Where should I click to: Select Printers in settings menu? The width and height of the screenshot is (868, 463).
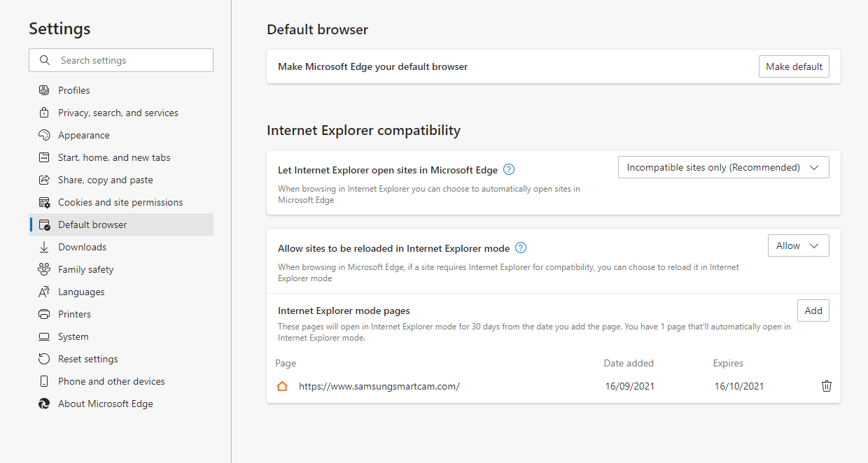[x=121, y=314]
